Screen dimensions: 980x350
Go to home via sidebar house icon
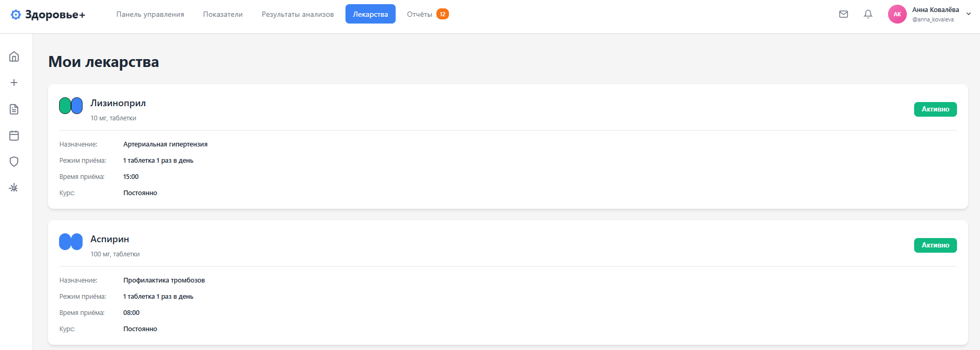pyautogui.click(x=14, y=57)
